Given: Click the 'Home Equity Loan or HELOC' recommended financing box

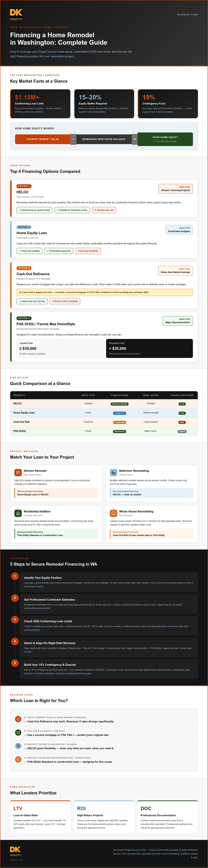Looking at the screenshot, I should pos(56,493).
